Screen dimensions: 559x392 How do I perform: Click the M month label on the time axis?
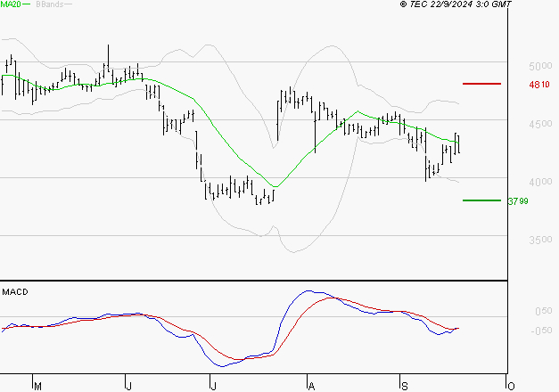[x=37, y=387]
